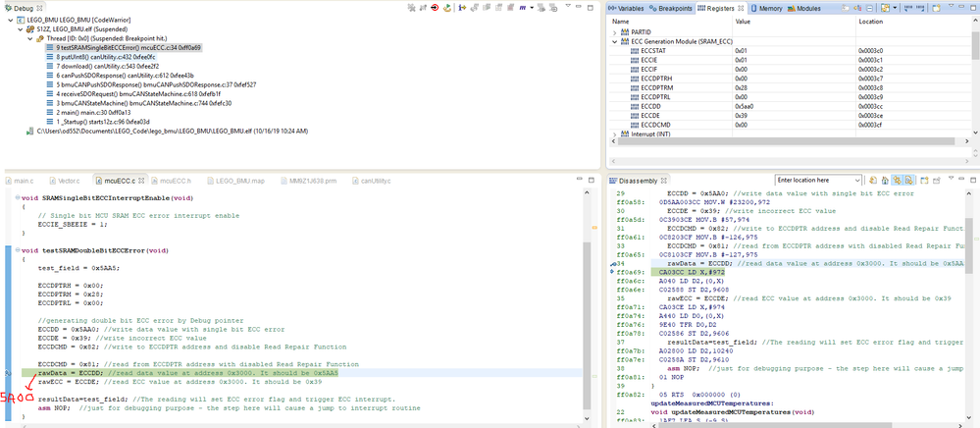Select stack frame 5 bmuCANPushSDOResponse()

tap(151, 84)
